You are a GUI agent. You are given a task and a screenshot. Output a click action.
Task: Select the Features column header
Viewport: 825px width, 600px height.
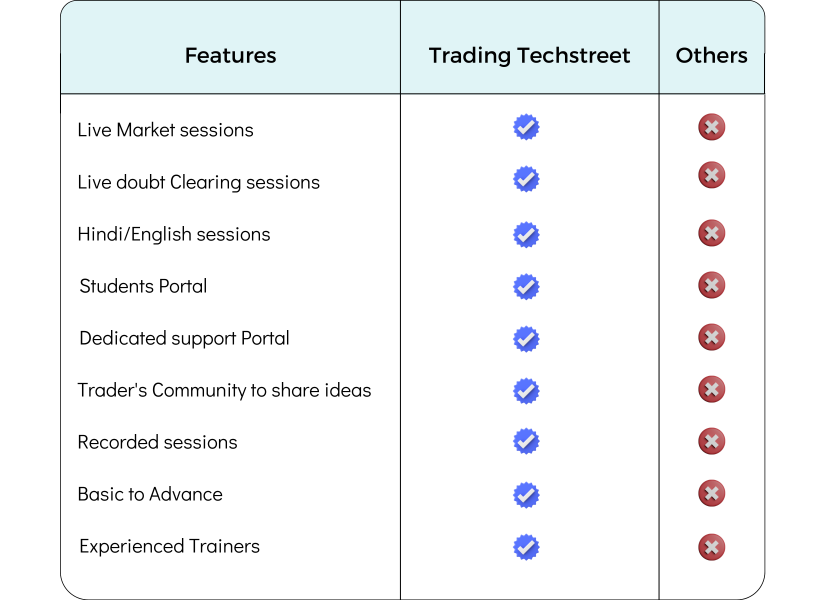230,56
